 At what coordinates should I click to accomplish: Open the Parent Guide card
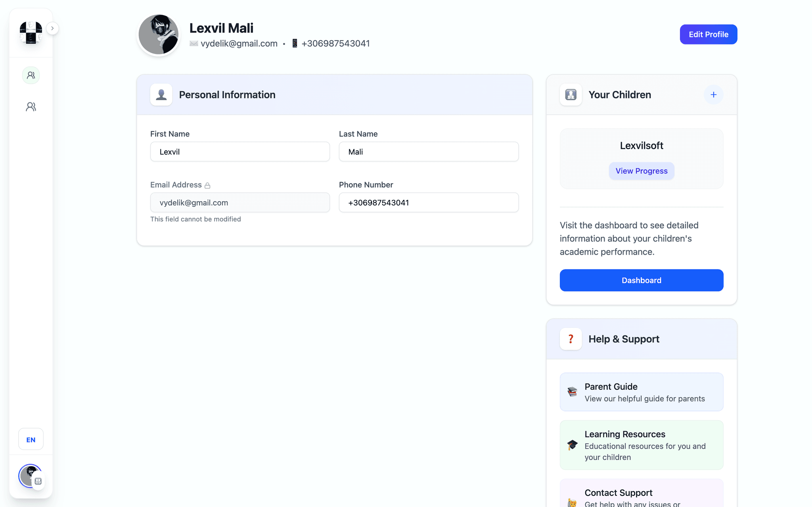tap(642, 392)
